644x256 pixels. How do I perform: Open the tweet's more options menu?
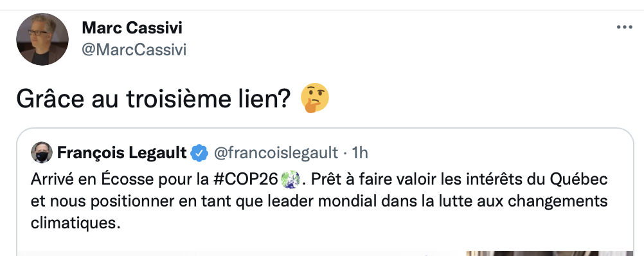click(624, 28)
